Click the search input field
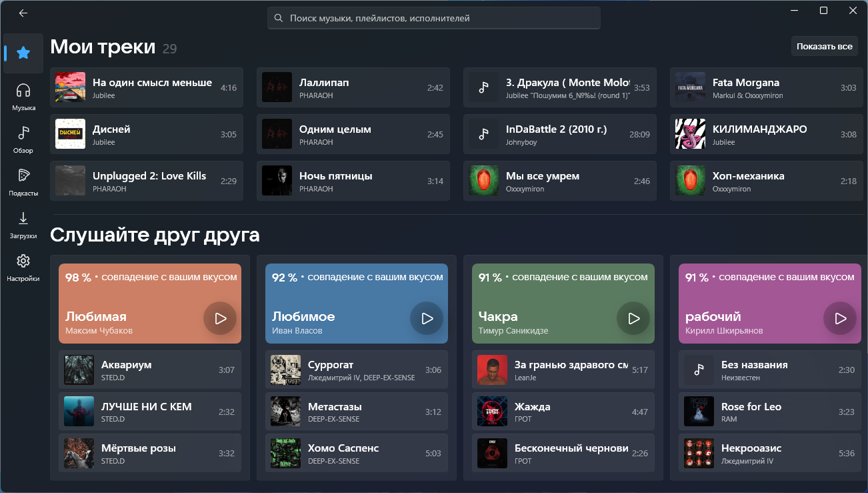 tap(433, 18)
